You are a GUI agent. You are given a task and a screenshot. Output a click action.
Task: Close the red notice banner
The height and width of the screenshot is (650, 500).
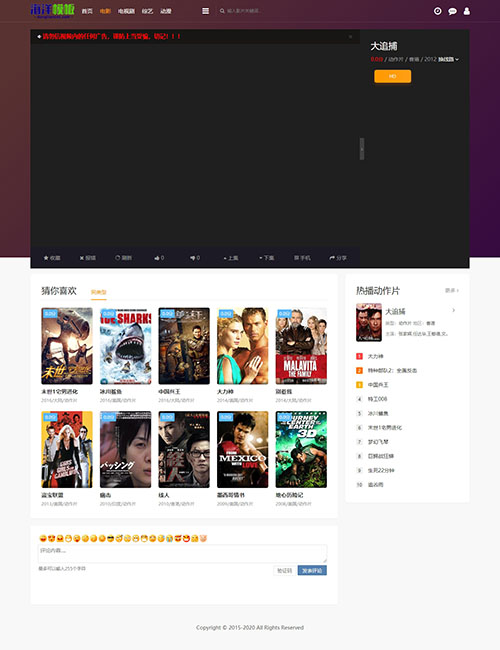(x=350, y=36)
